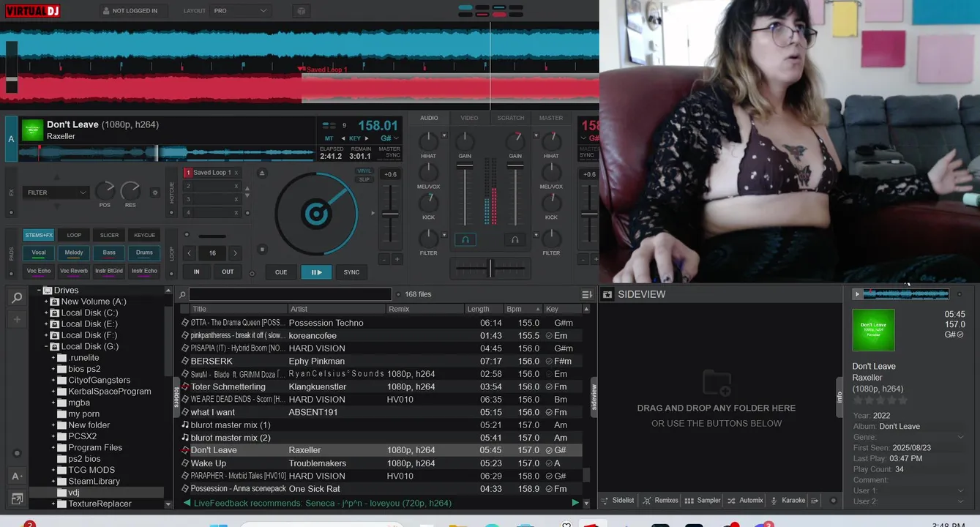The image size is (980, 527).
Task: Sort the file list by Bpm column
Action: pos(523,309)
